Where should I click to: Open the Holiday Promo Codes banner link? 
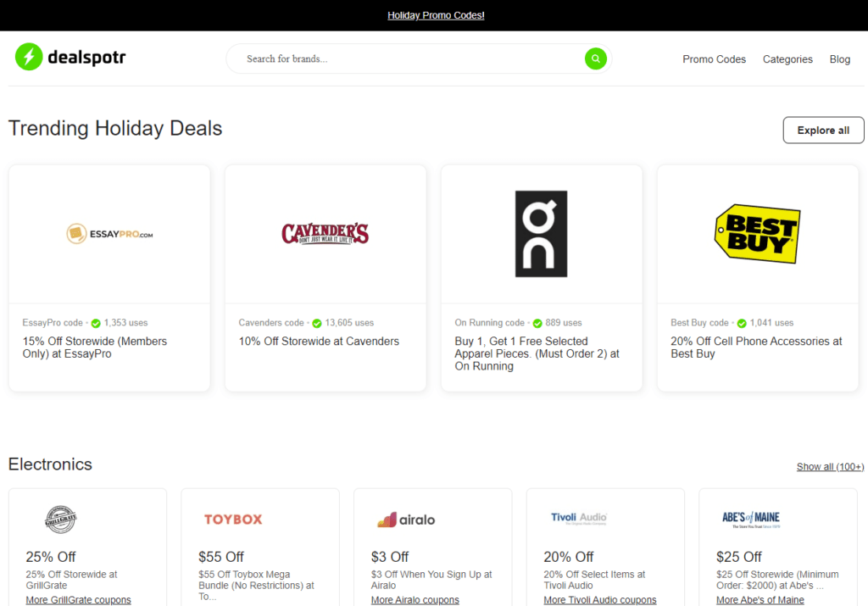[x=435, y=14]
